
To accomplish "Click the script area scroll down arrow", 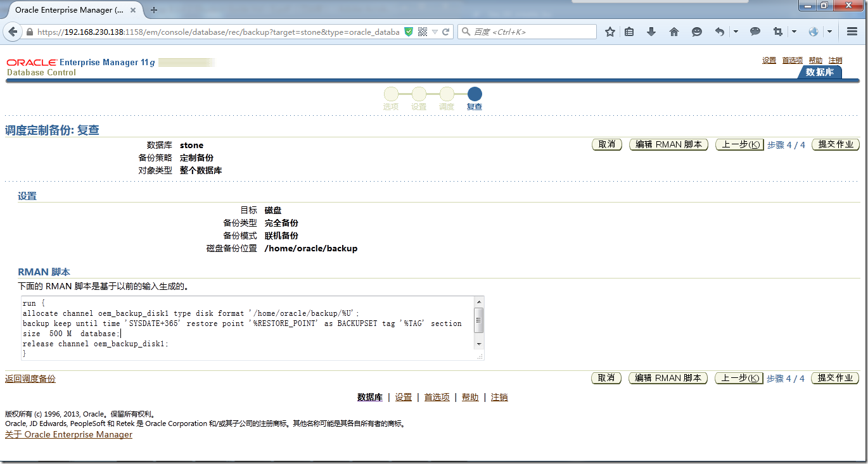I will (479, 344).
